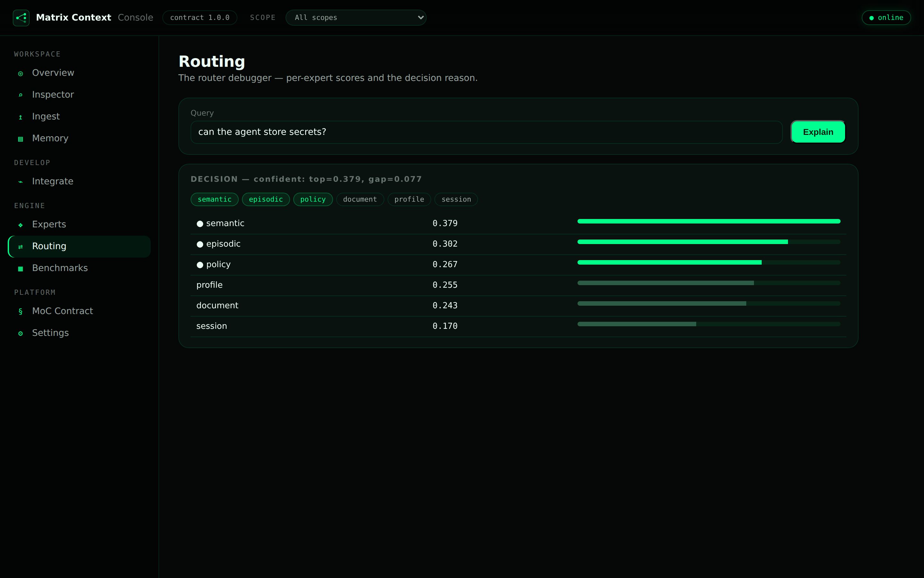Click the Routing page heading
This screenshot has width=924, height=578.
point(212,62)
